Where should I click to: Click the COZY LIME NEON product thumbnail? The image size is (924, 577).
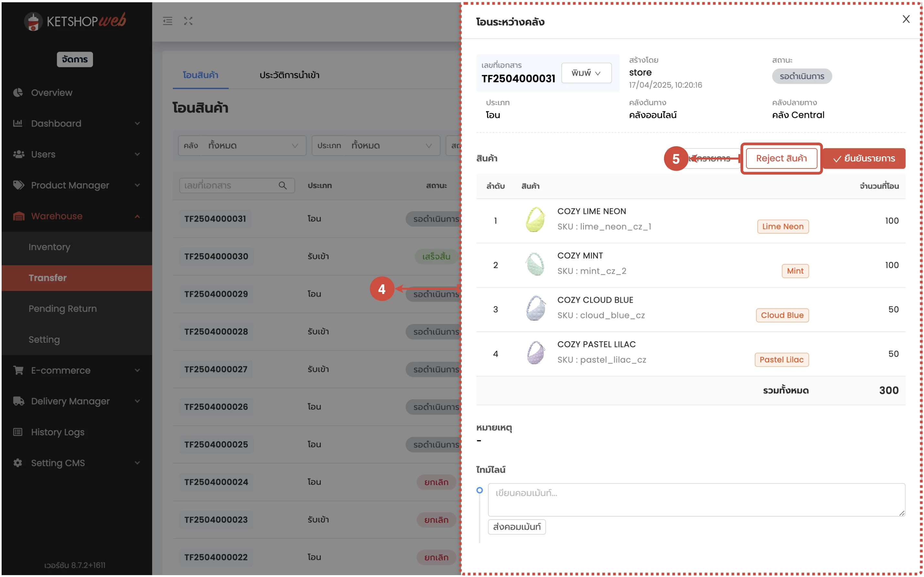tap(535, 219)
